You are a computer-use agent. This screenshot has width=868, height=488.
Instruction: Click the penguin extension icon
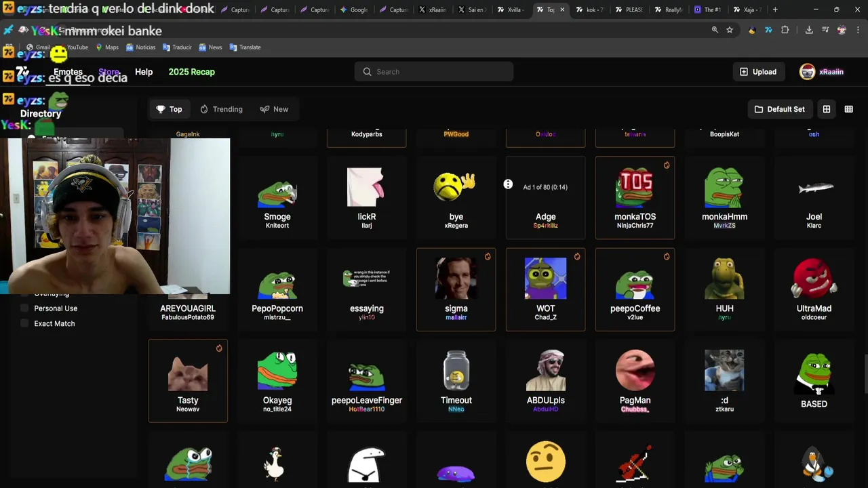(x=752, y=30)
